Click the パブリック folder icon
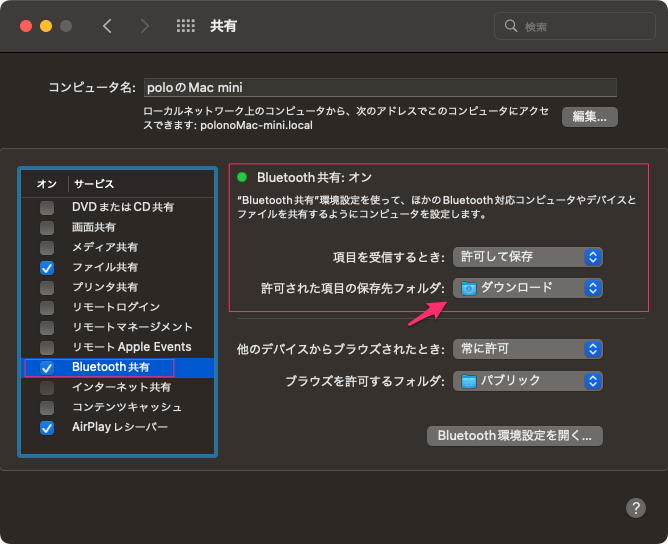This screenshot has height=544, width=668. click(x=468, y=380)
